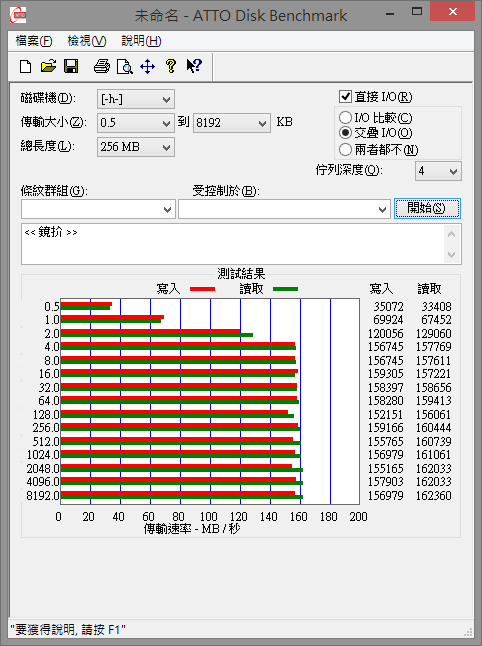The height and width of the screenshot is (646, 482).
Task: Click the 128.0 row label in chart
Action: pos(46,414)
